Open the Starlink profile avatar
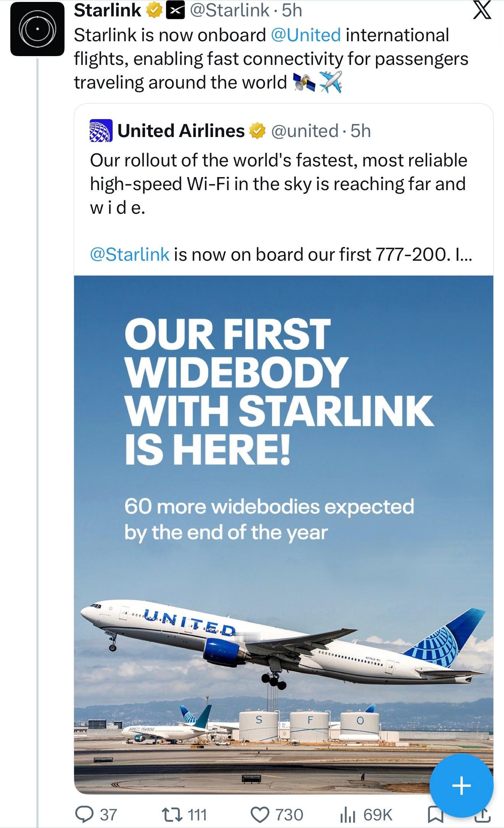 click(37, 29)
